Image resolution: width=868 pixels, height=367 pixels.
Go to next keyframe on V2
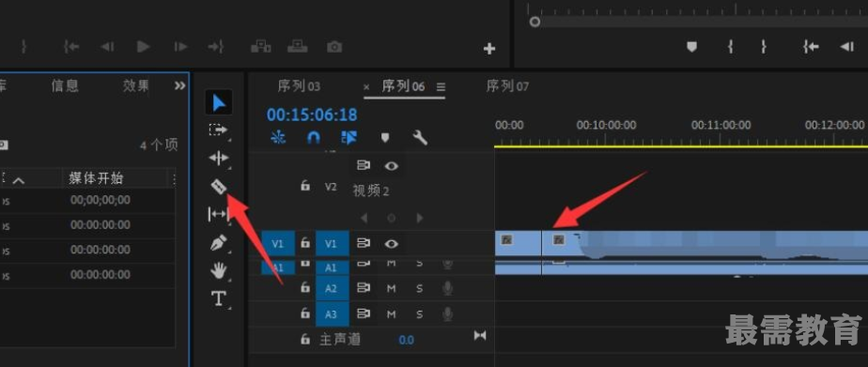420,218
